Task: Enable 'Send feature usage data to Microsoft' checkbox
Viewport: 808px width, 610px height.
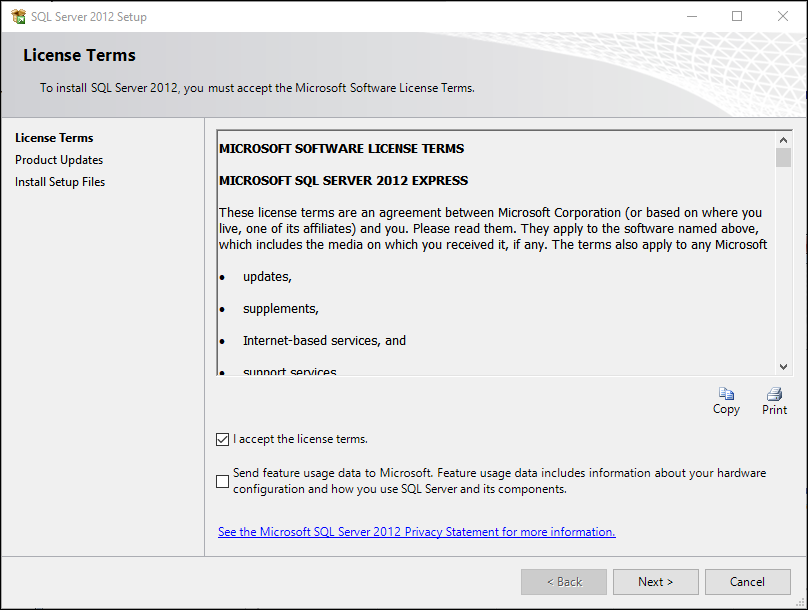Action: click(223, 481)
